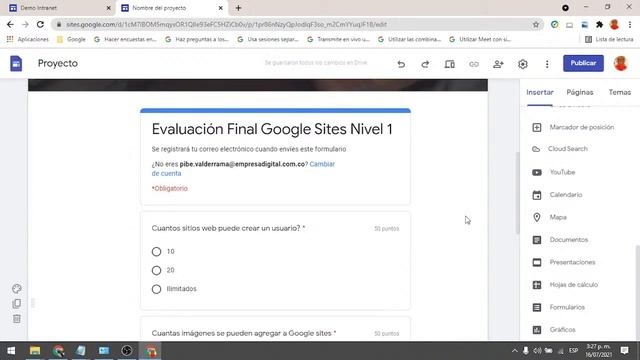
Task: Open the Lista de lectura panel
Action: click(x=609, y=39)
